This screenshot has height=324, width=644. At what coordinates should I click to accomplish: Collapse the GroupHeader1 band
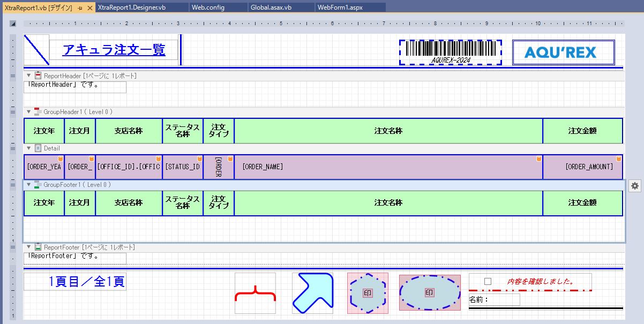[29, 112]
